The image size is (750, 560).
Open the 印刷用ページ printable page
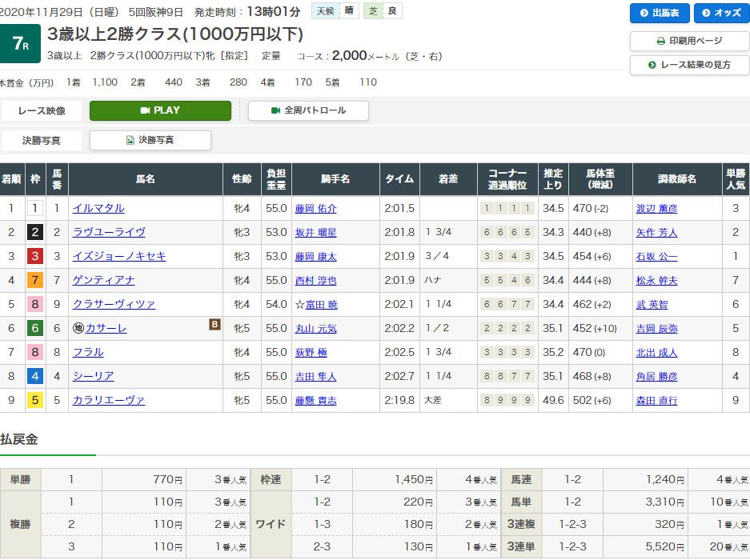[689, 41]
